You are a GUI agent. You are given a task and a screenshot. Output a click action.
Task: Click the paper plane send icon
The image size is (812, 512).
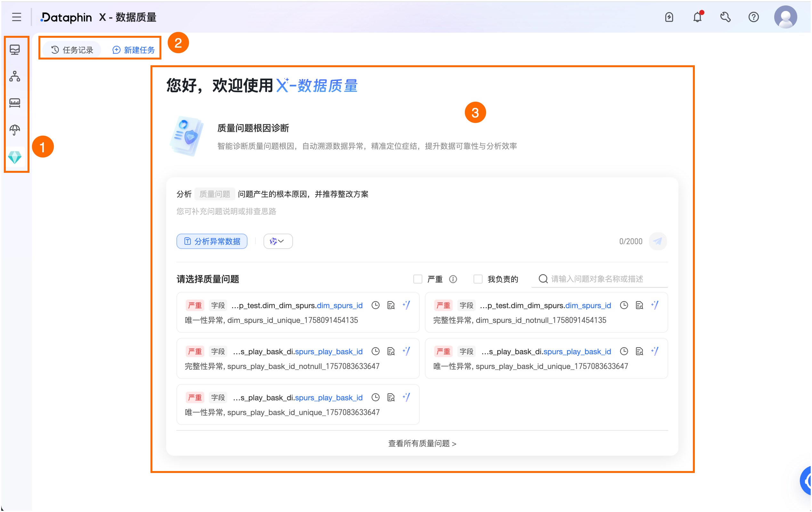point(658,241)
